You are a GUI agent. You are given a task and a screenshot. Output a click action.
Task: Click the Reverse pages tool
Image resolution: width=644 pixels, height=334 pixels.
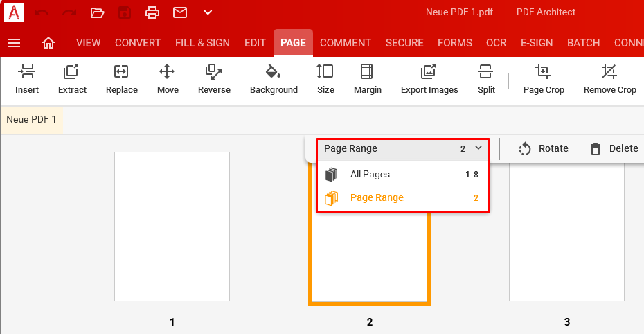tap(214, 79)
